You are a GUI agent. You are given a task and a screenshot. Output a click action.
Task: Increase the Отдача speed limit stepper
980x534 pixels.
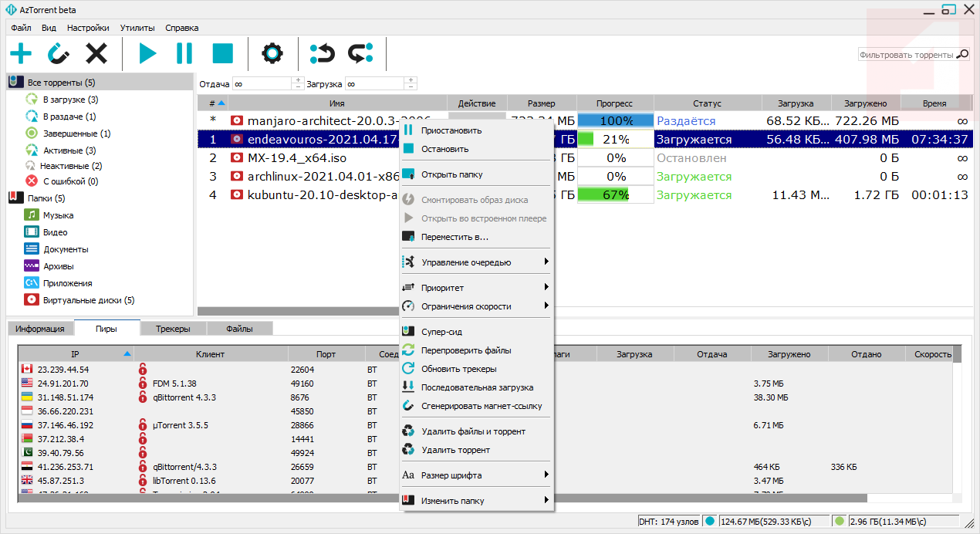[298, 80]
